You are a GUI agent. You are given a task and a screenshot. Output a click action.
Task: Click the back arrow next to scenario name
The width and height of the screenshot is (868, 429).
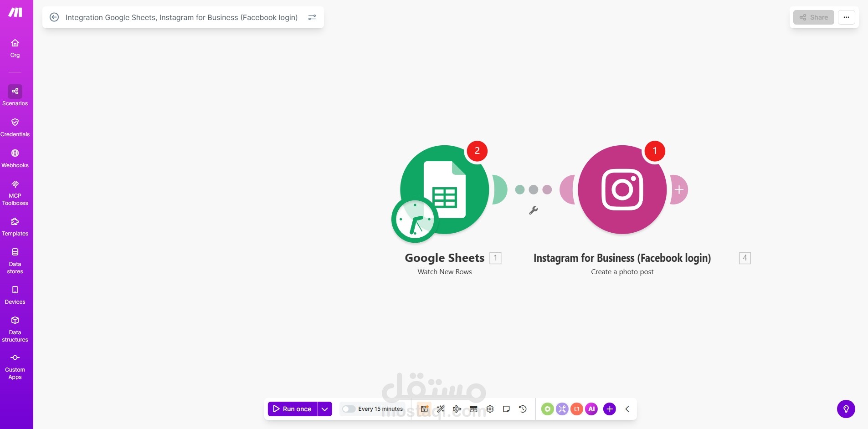(54, 17)
